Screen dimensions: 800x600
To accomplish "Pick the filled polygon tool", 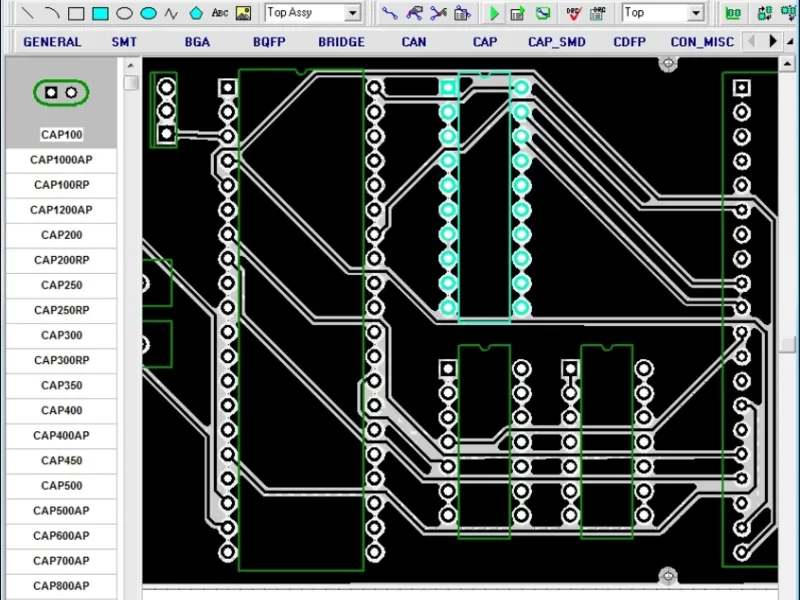I will coord(196,13).
